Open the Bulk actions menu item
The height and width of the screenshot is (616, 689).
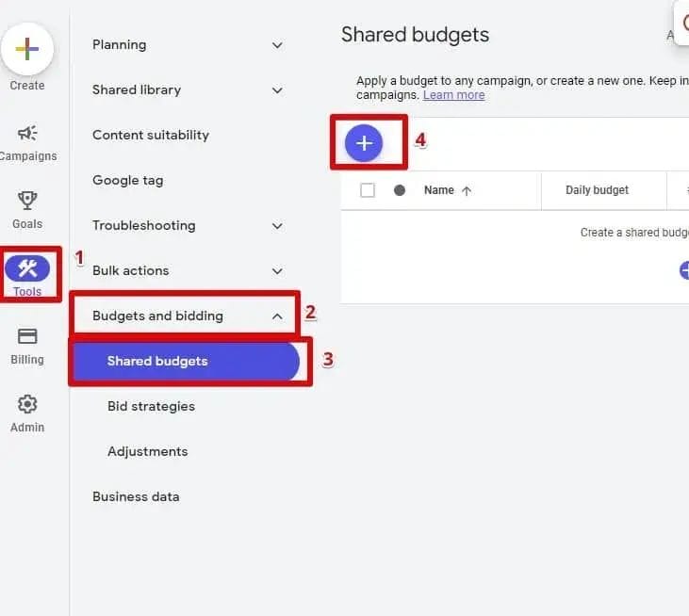(x=131, y=271)
